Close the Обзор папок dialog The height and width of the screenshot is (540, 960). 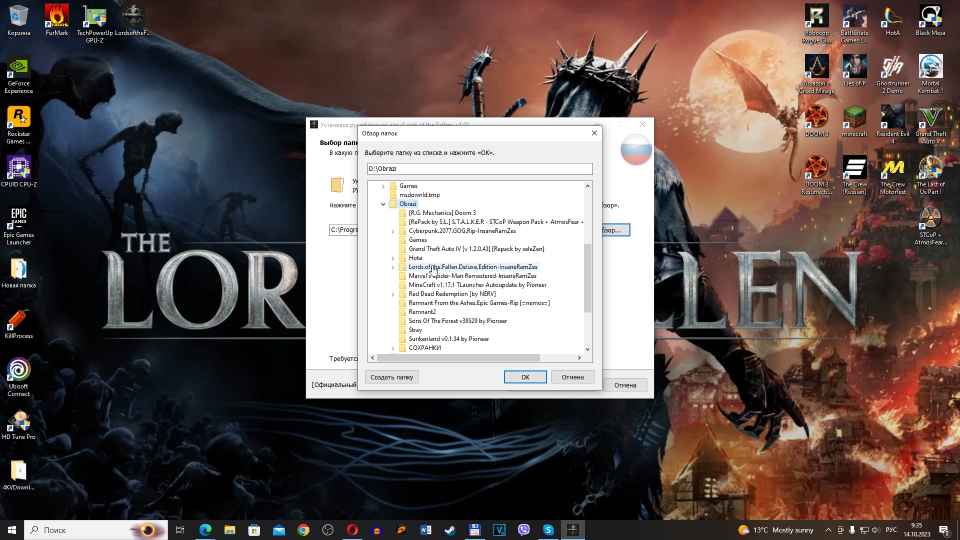click(x=594, y=133)
